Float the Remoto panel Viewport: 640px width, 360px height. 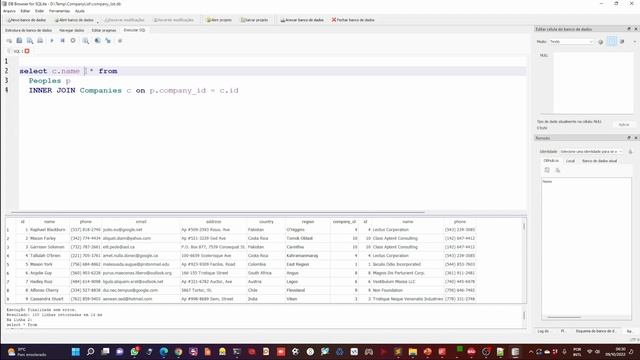[x=629, y=138]
